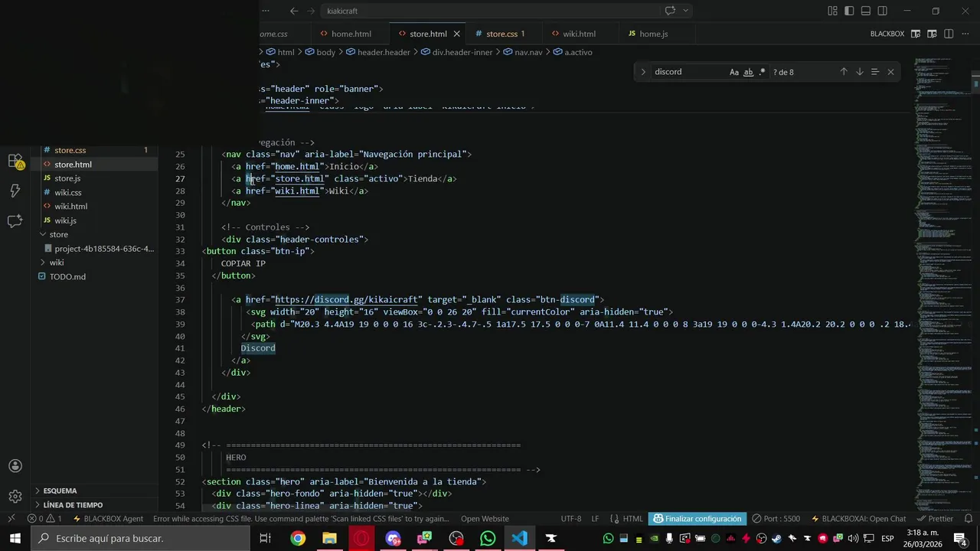
Task: Open More Actions ellipsis in editor toolbar
Action: [x=965, y=34]
